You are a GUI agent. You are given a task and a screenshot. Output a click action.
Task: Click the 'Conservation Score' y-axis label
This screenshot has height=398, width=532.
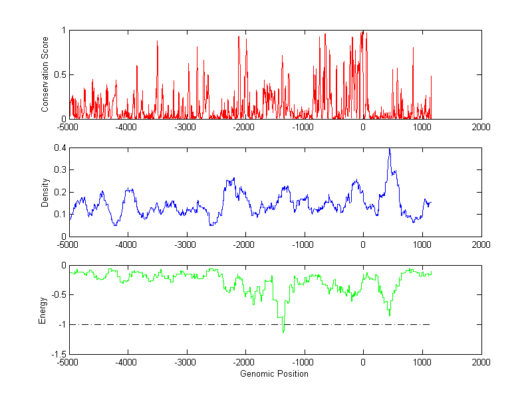pos(45,74)
